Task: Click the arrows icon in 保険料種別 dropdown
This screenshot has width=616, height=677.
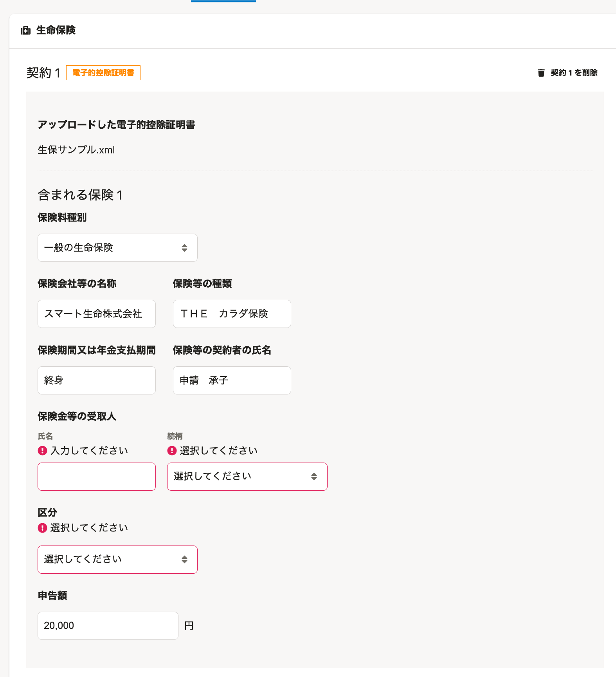Action: [x=184, y=248]
